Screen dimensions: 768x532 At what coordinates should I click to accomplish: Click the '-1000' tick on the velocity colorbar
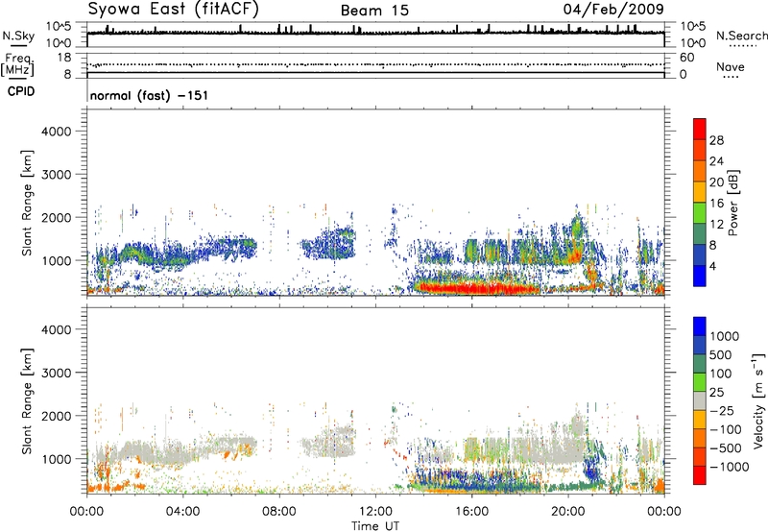(x=729, y=467)
